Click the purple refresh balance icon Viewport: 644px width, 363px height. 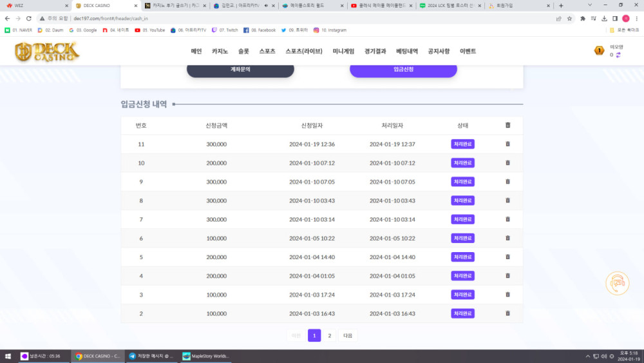point(618,55)
